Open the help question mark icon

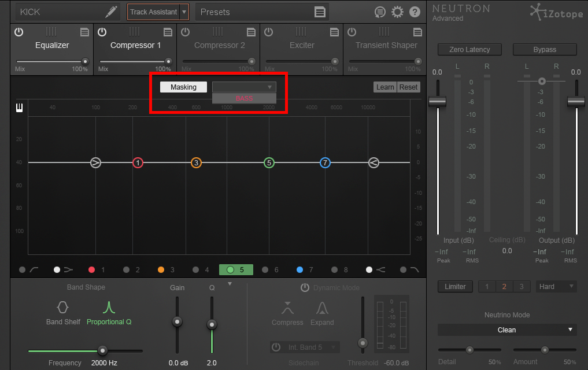point(415,12)
